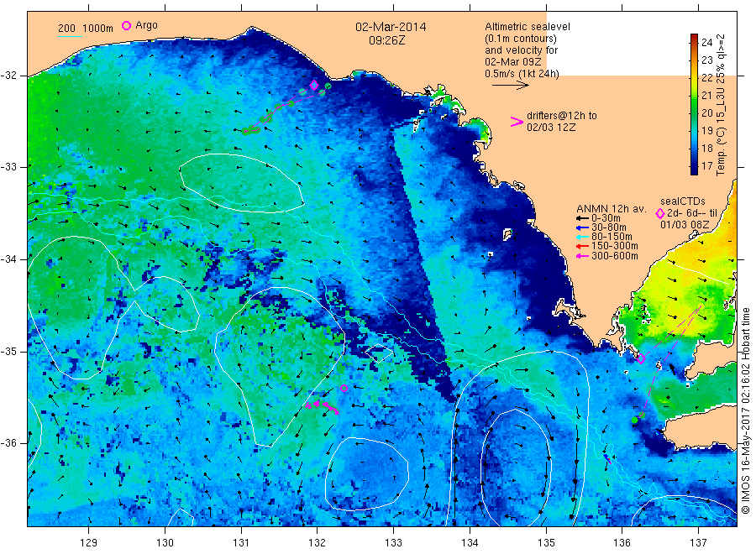Click the 133 longitude axis label

point(393,543)
